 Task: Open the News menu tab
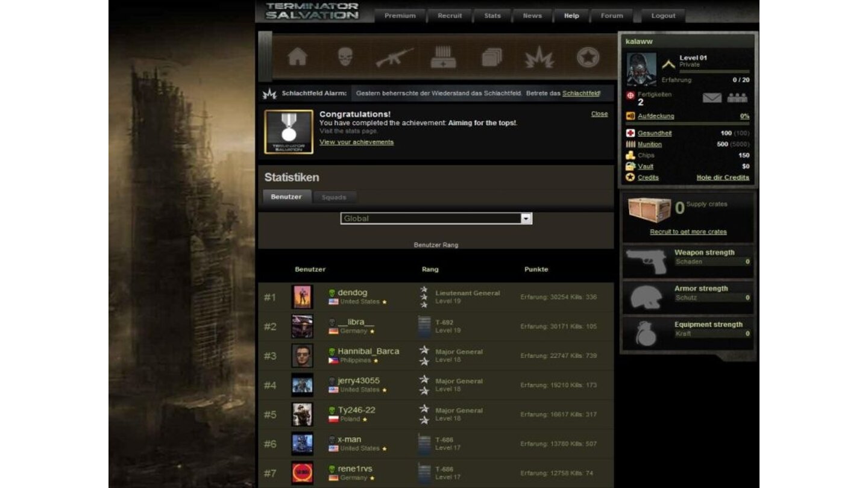point(532,16)
